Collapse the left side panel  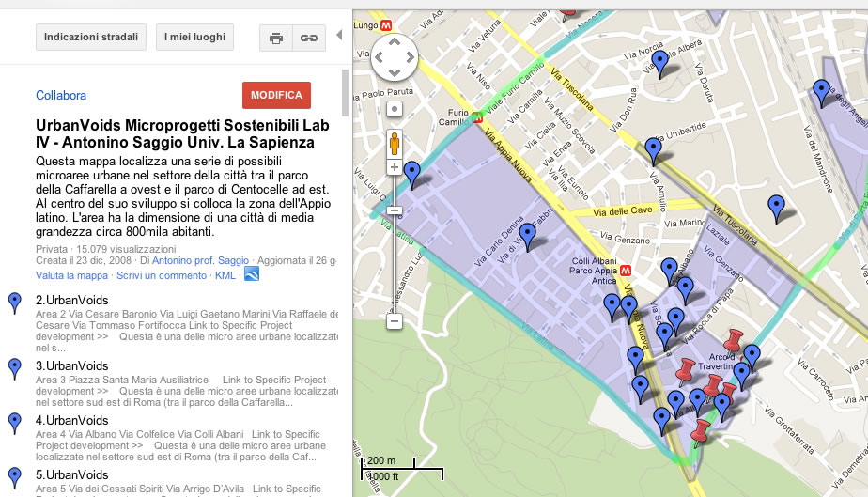339,37
